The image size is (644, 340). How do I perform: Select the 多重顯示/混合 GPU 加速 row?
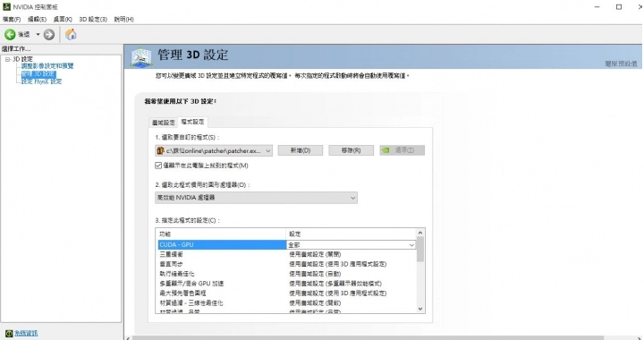222,284
